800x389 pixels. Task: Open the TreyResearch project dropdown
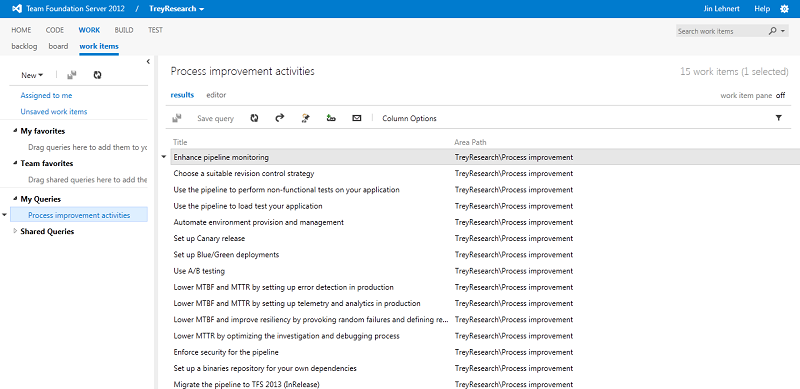(x=177, y=9)
